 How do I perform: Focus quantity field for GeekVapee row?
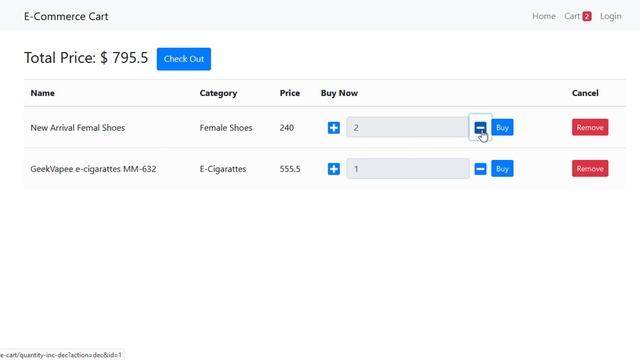pyautogui.click(x=408, y=169)
